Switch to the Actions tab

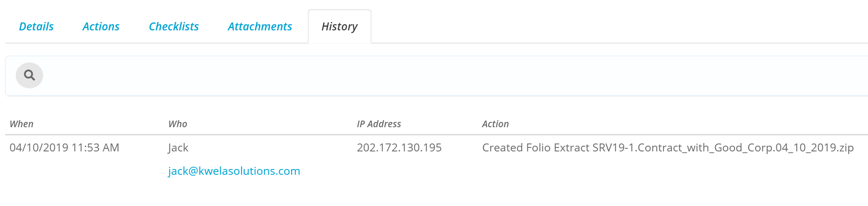pos(101,27)
